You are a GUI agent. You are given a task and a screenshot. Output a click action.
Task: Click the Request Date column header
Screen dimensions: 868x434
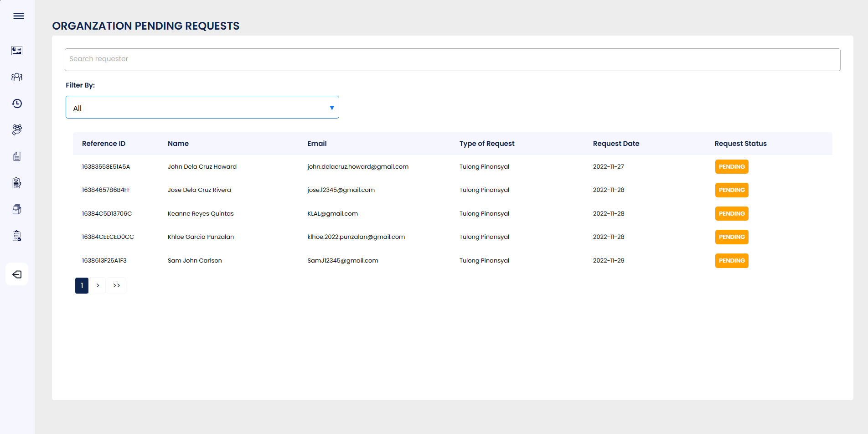[615, 144]
